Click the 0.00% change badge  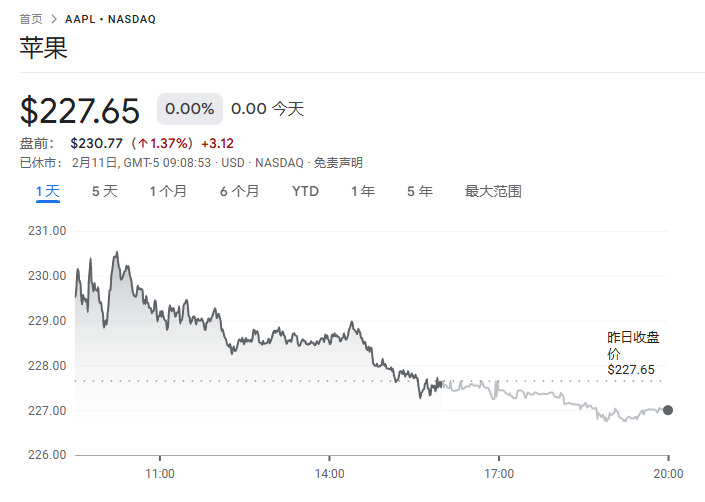(189, 109)
